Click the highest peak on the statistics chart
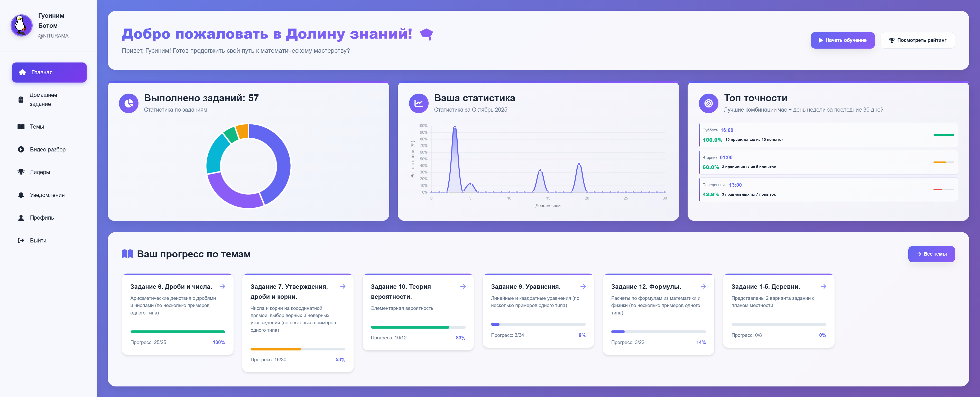The image size is (980, 397). click(454, 126)
